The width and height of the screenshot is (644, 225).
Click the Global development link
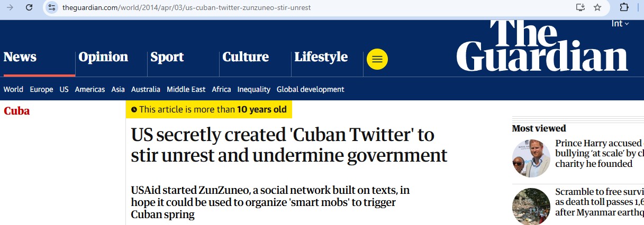(310, 89)
